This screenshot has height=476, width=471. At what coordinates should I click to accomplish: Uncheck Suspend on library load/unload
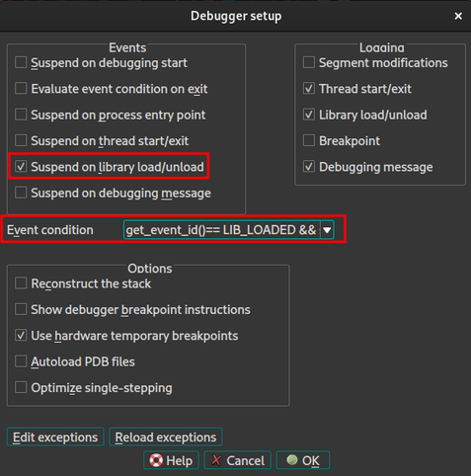point(21,167)
